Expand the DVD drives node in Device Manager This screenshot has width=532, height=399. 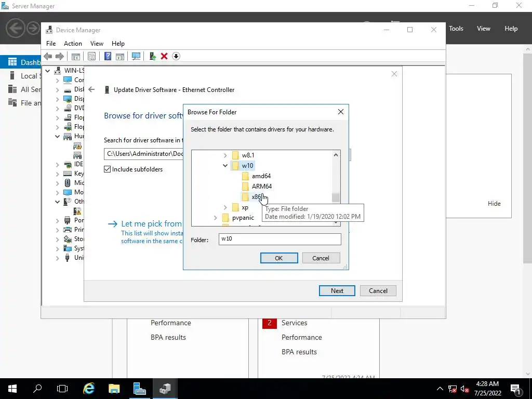(x=57, y=108)
